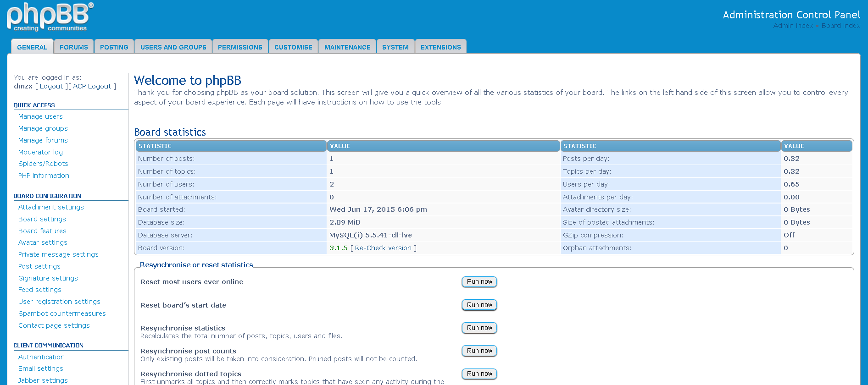Click the Database server value MySQL(i)

(x=371, y=235)
